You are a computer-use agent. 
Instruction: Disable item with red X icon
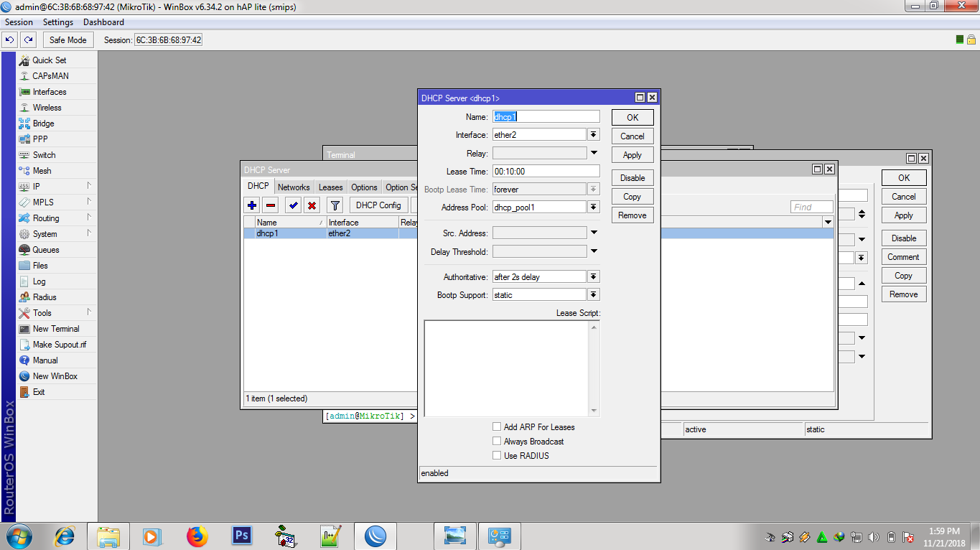coord(312,205)
